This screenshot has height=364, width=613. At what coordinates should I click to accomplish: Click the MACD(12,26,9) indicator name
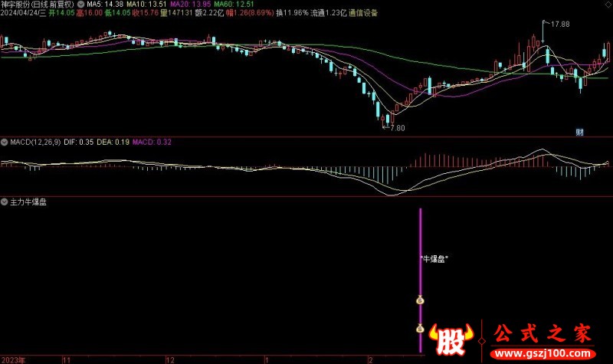click(x=35, y=143)
